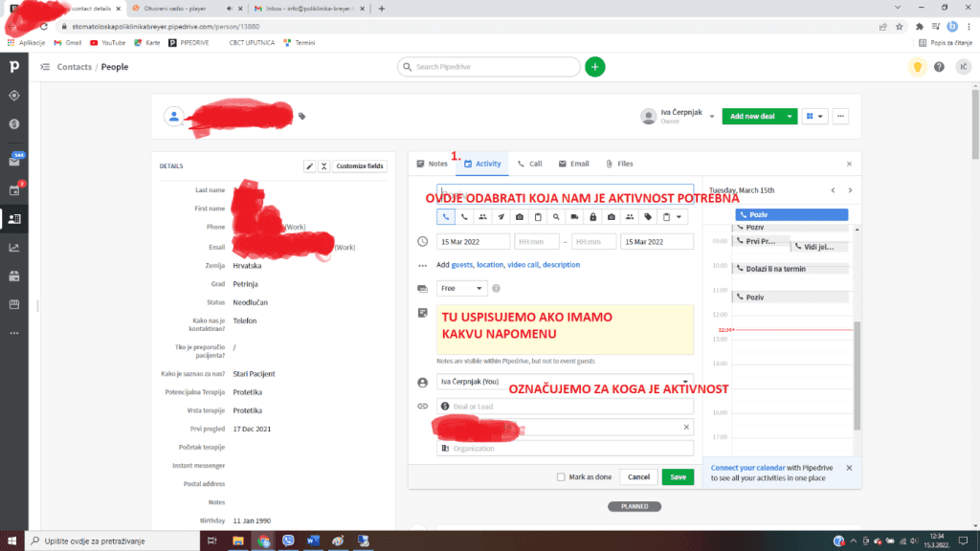Select the price tag activity type icon

tap(648, 217)
